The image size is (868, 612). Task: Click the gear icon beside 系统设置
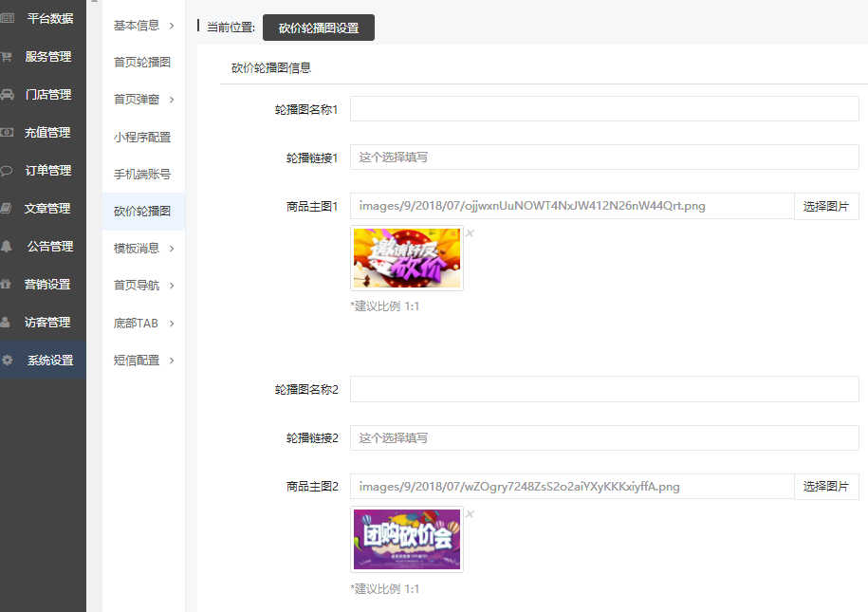point(8,360)
